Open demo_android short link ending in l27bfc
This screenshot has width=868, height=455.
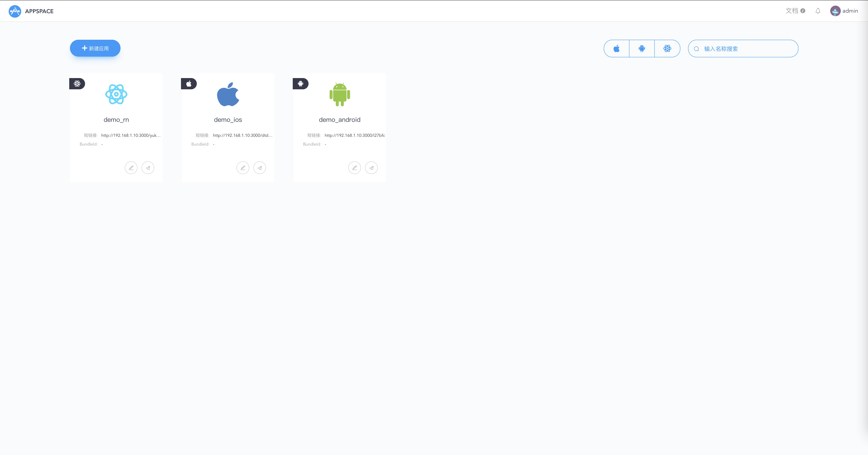(x=355, y=135)
